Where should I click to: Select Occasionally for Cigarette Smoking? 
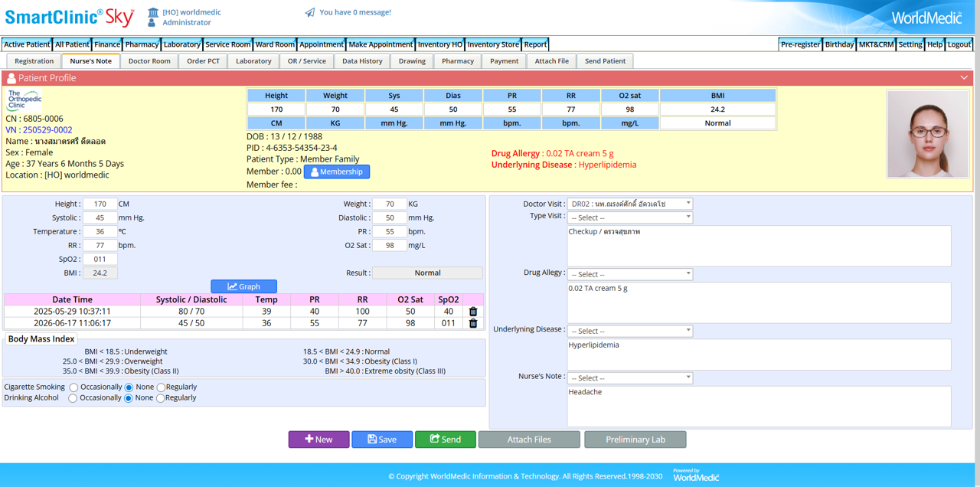click(73, 387)
